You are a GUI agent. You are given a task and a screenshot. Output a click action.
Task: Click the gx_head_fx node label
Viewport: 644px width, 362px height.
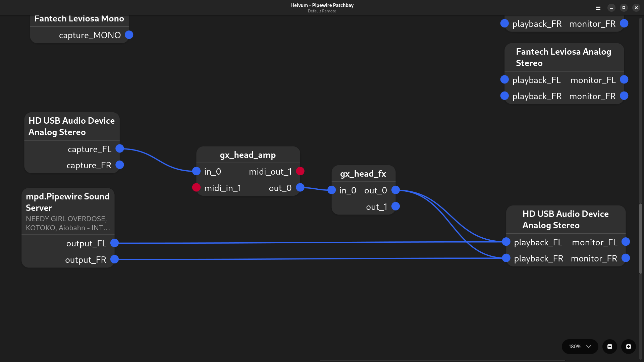tap(363, 173)
